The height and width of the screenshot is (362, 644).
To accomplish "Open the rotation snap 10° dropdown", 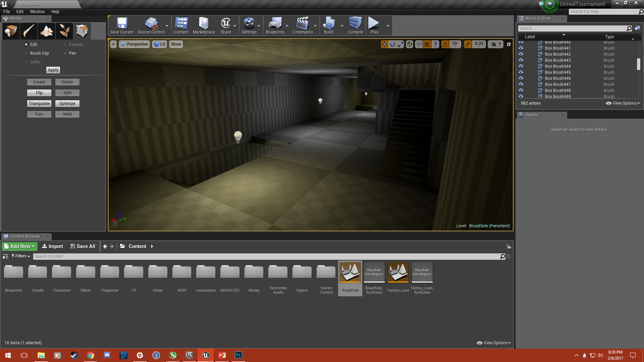I will click(455, 44).
